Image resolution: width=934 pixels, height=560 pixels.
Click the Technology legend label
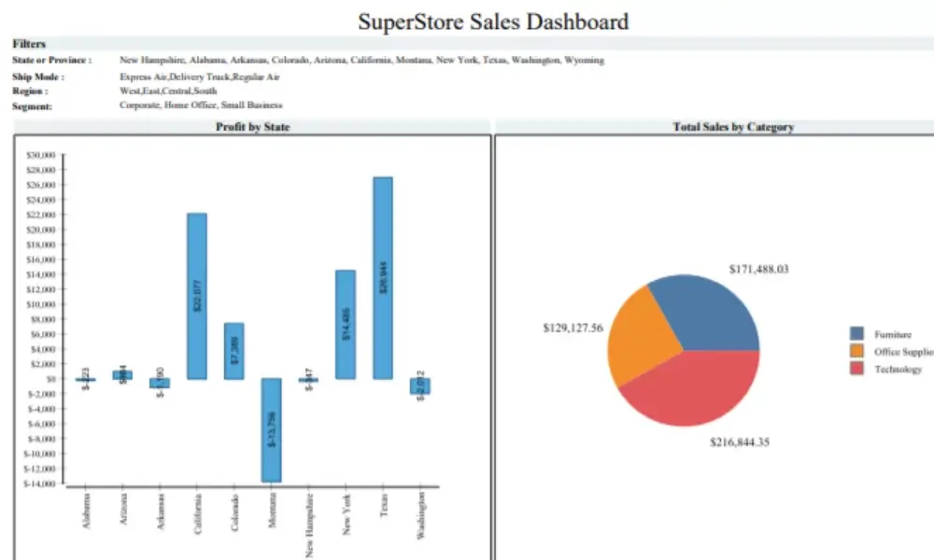coord(898,370)
